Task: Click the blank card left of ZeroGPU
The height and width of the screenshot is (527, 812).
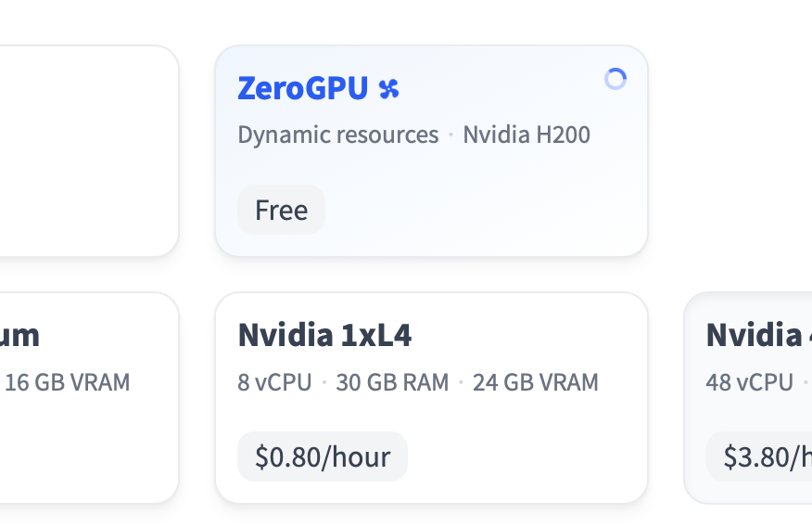Action: click(x=88, y=150)
